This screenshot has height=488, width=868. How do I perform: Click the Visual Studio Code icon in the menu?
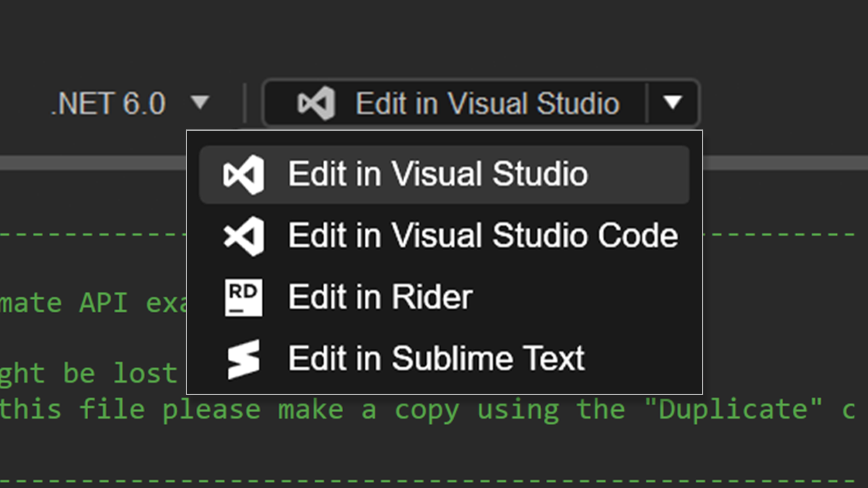243,236
